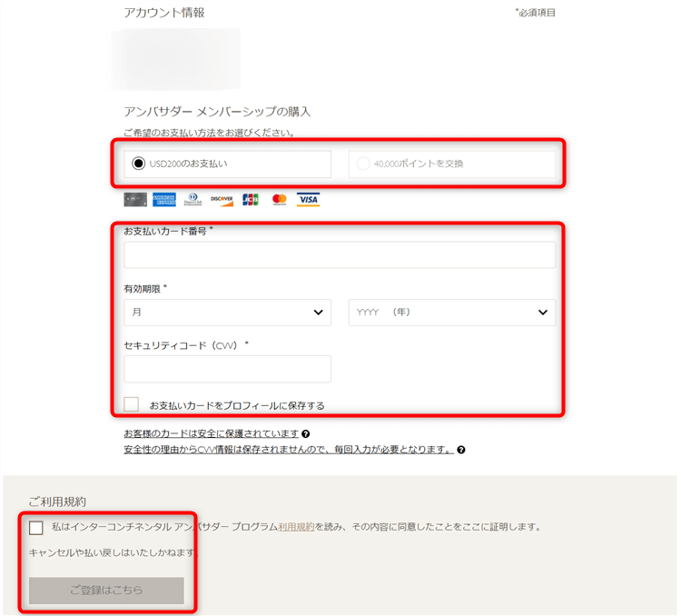Click the JCB card logo

point(251,199)
